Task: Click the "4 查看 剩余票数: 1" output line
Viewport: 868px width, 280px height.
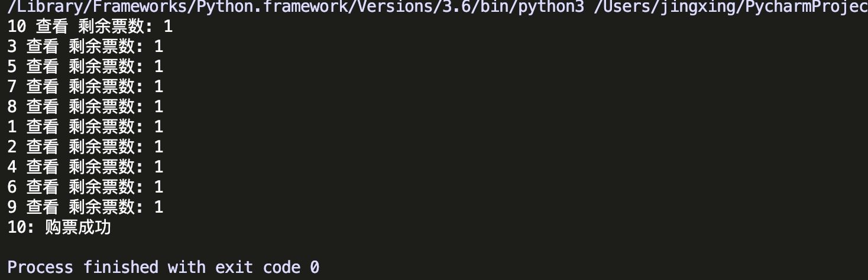Action: (85, 167)
